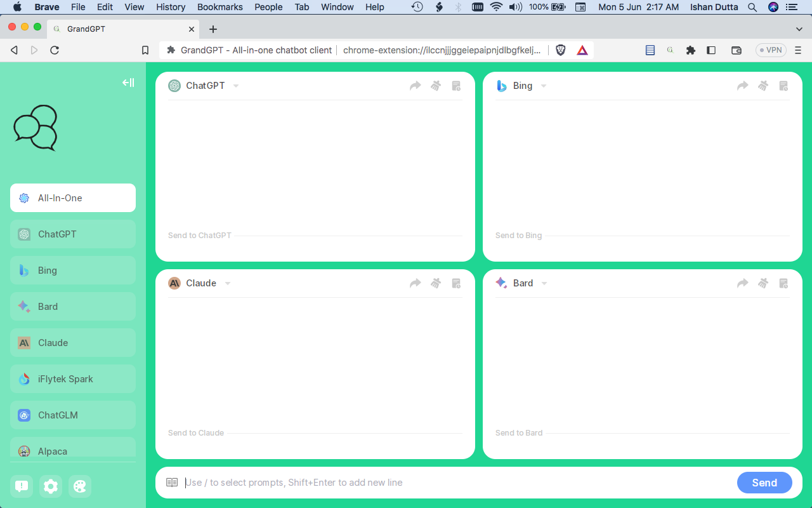The width and height of the screenshot is (812, 508).
Task: Open the feedback icon at sidebar bottom
Action: tap(22, 486)
